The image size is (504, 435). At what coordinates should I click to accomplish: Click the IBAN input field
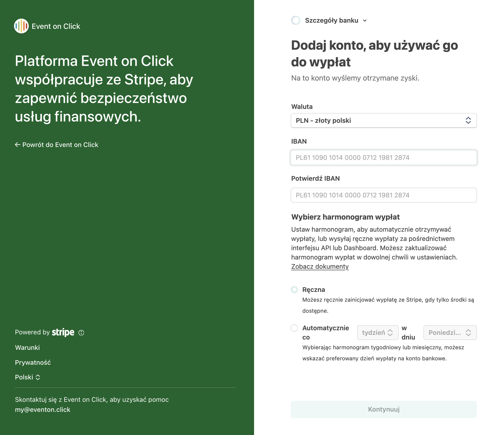click(384, 158)
